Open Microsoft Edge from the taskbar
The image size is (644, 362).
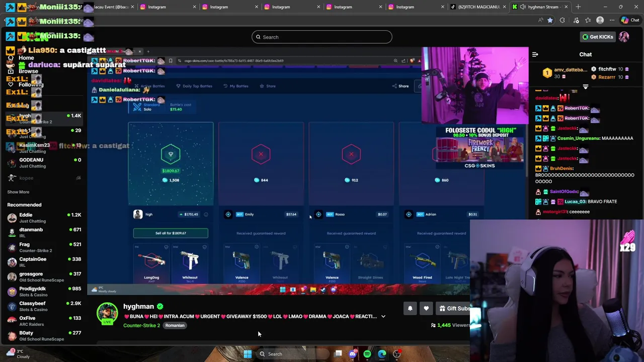tap(382, 354)
